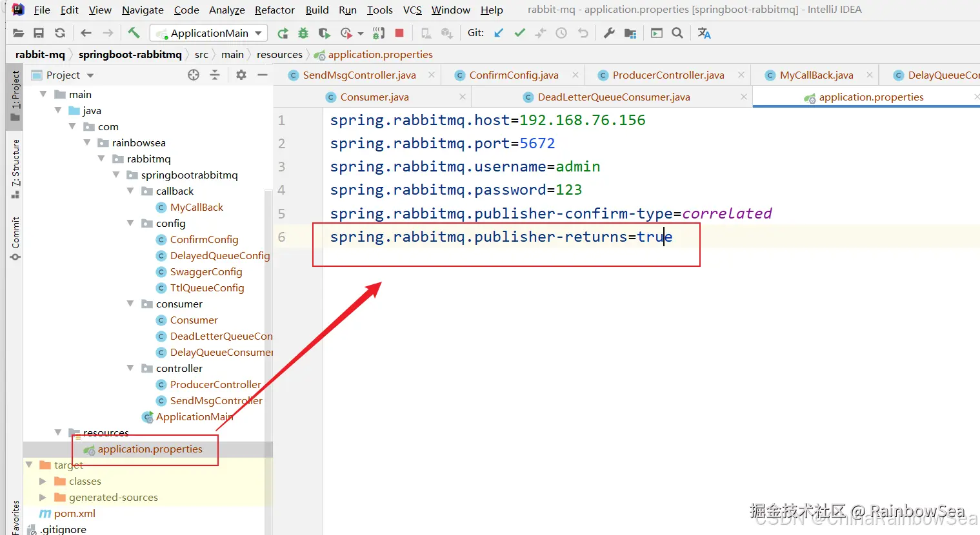Screen dimensions: 980x535
Task: Click the Synchronize refresh toolbar icon
Action: click(x=60, y=33)
